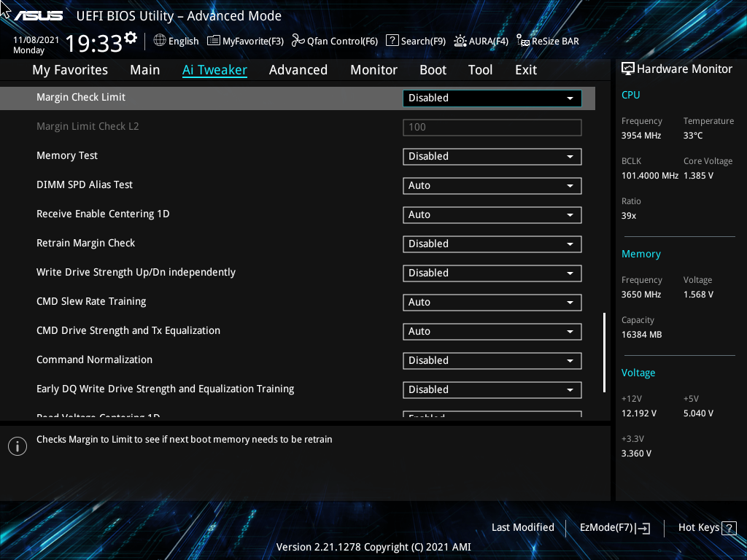Click the date 11/08/2021 Monday
747x560 pixels.
coord(36,45)
